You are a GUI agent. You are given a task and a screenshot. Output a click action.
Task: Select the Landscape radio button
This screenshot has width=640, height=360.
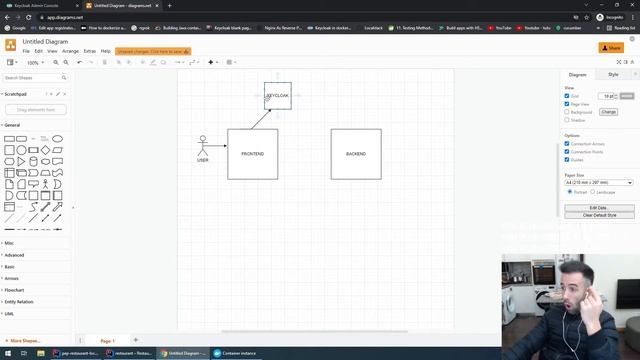click(593, 191)
